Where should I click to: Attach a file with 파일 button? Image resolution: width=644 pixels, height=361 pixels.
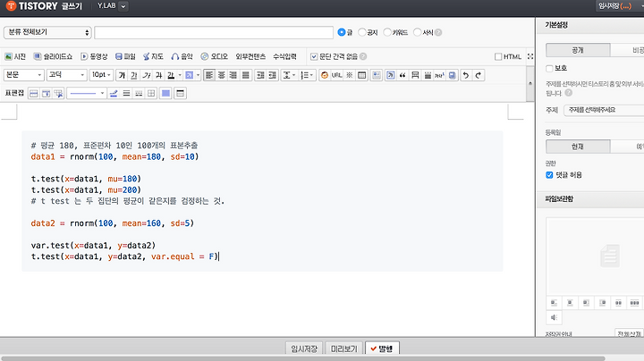(x=125, y=56)
